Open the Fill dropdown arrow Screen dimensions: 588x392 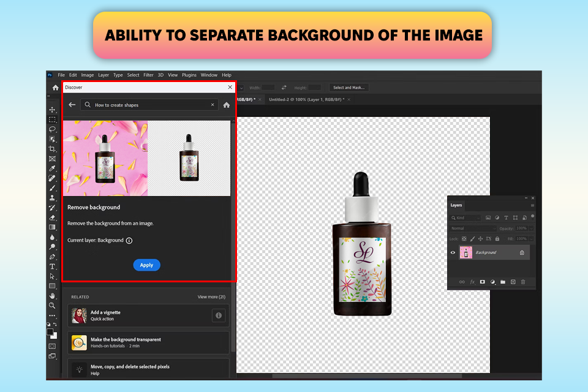(x=531, y=239)
